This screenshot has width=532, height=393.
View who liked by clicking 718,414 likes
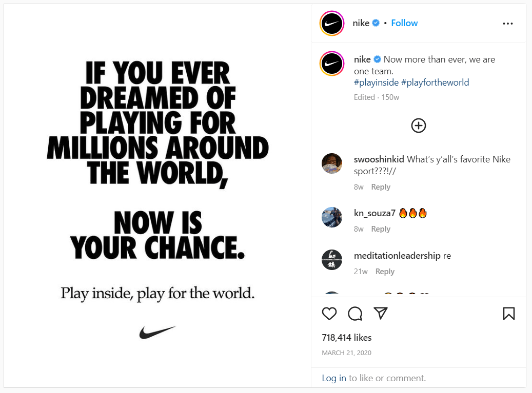coord(346,337)
